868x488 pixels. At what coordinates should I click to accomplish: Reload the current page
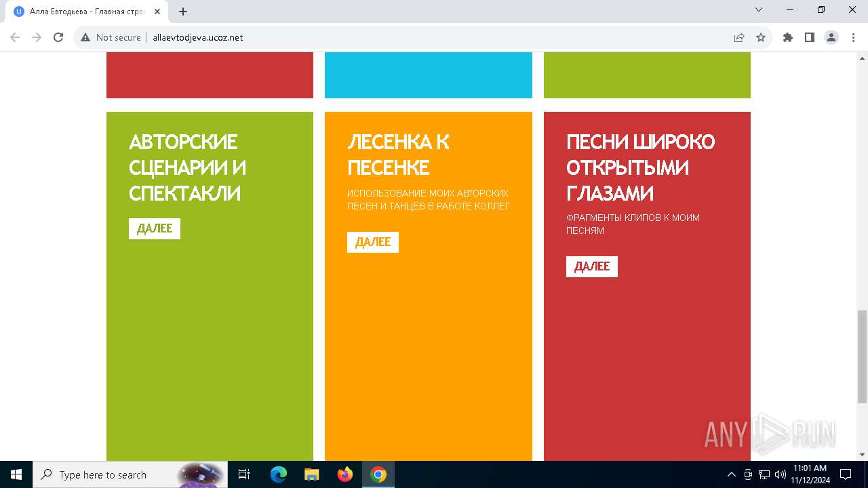[58, 37]
